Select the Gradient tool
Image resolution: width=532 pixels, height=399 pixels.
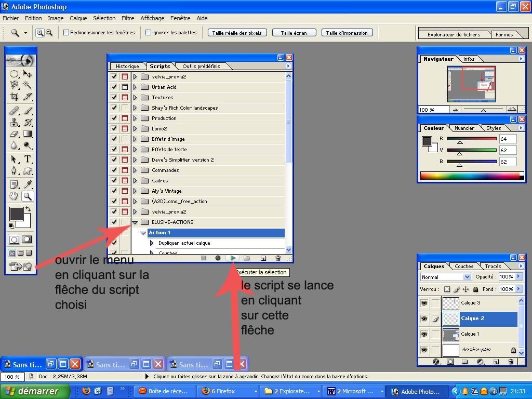pos(28,134)
